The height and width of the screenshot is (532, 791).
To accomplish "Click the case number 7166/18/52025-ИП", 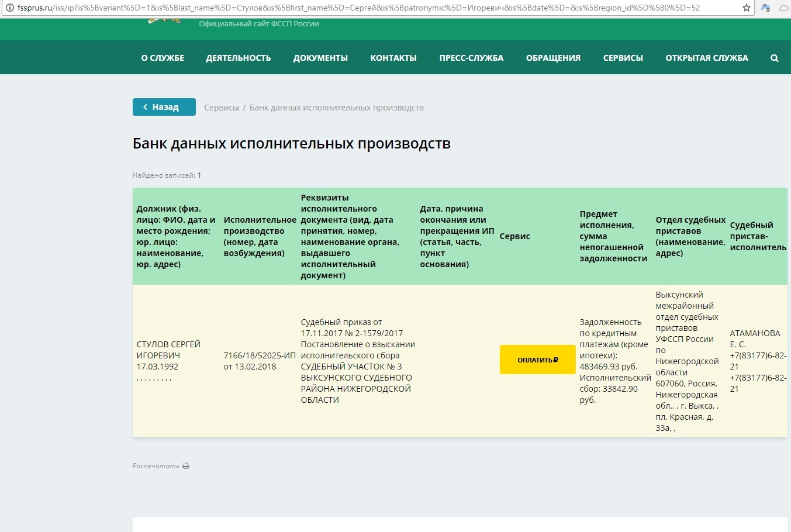I will tap(260, 355).
